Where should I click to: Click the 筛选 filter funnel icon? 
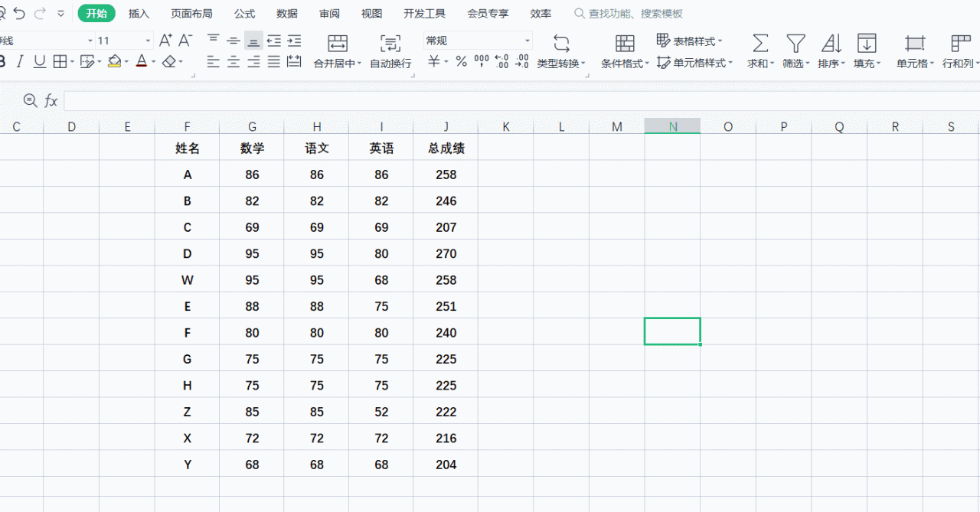pyautogui.click(x=796, y=43)
